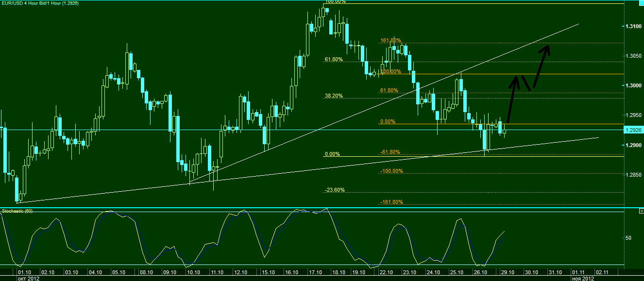Select the 161.80% Fibonacci level label
644x281 pixels.
click(391, 40)
